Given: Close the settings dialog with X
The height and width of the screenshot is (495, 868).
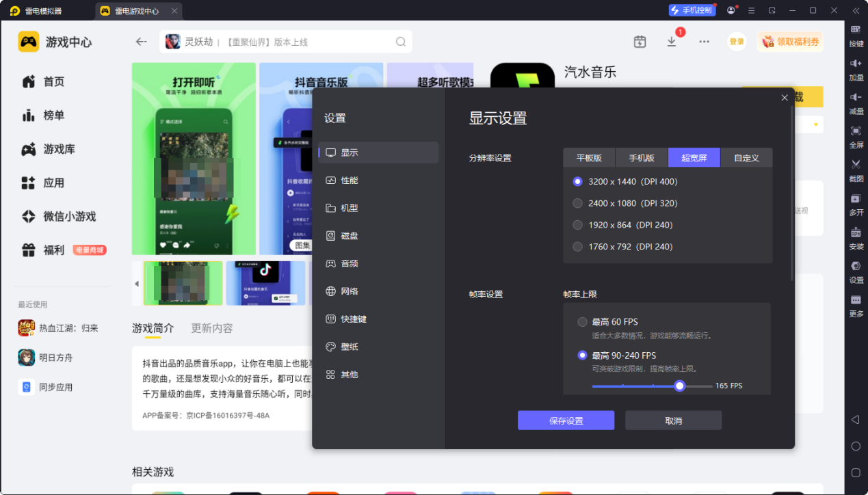Looking at the screenshot, I should click(x=785, y=98).
